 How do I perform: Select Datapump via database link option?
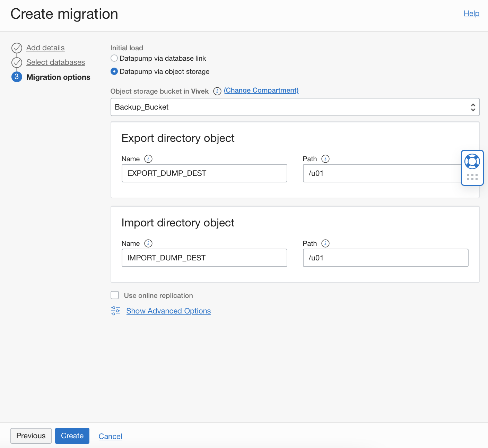coord(114,58)
